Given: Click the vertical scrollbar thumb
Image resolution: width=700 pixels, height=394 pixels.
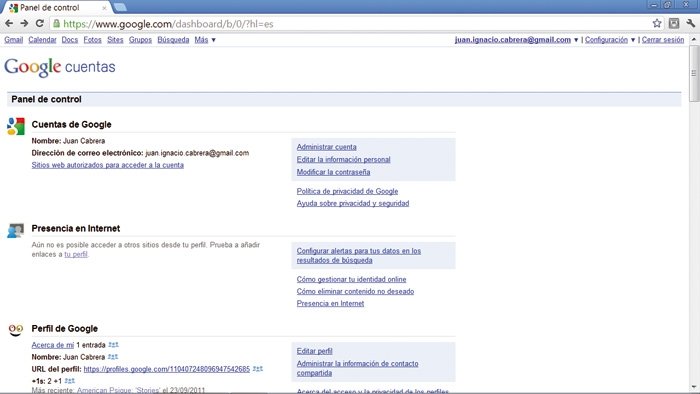Looking at the screenshot, I should tap(694, 74).
